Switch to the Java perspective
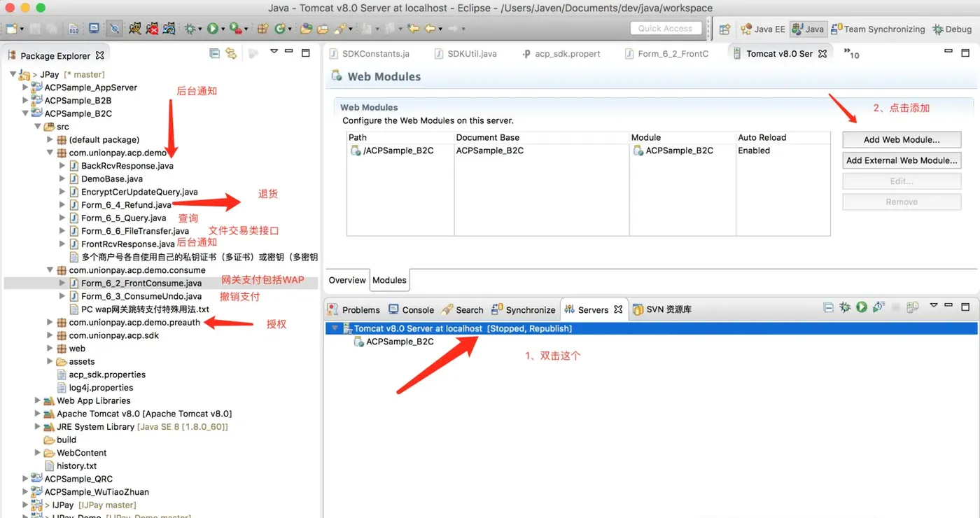This screenshot has width=980, height=518. coord(807,29)
